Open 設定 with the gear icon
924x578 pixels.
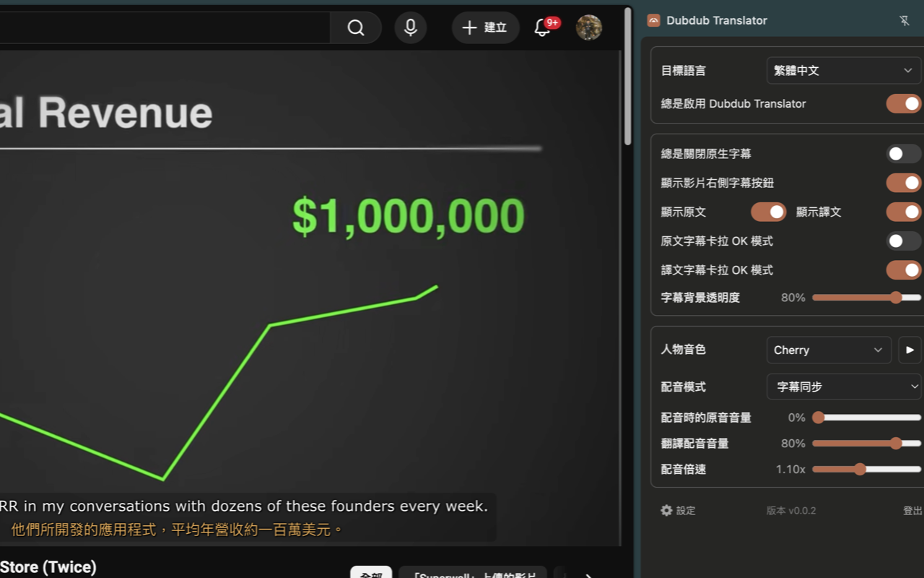[x=678, y=511]
